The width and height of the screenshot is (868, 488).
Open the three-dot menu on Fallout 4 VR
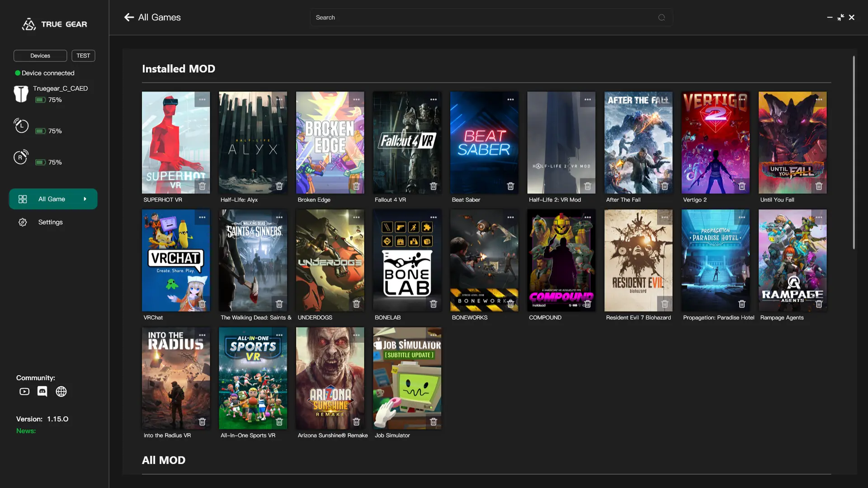(x=433, y=99)
